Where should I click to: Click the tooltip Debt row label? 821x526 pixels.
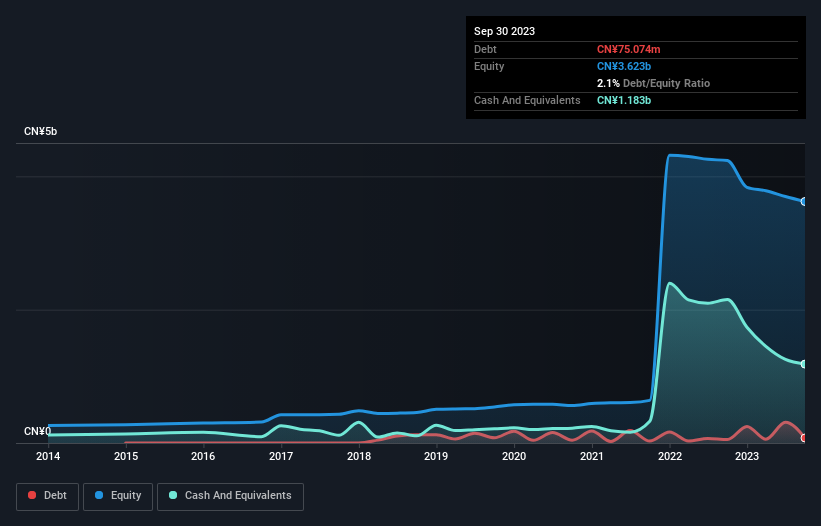485,49
